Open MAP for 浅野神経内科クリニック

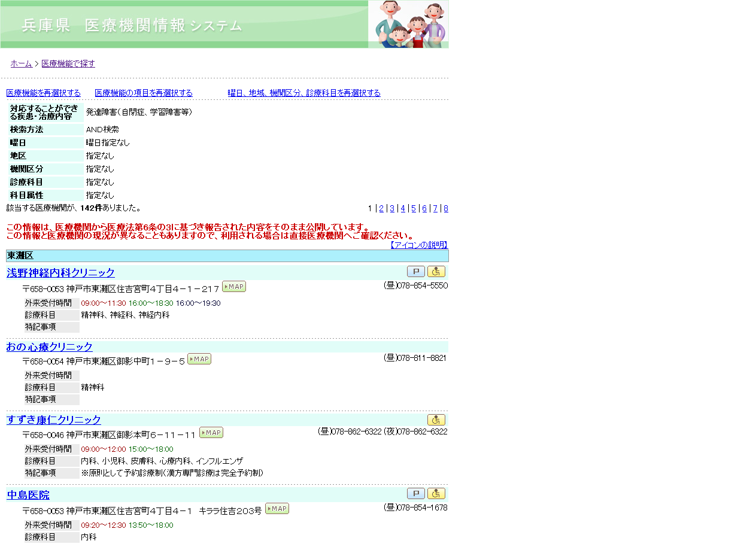tap(234, 287)
